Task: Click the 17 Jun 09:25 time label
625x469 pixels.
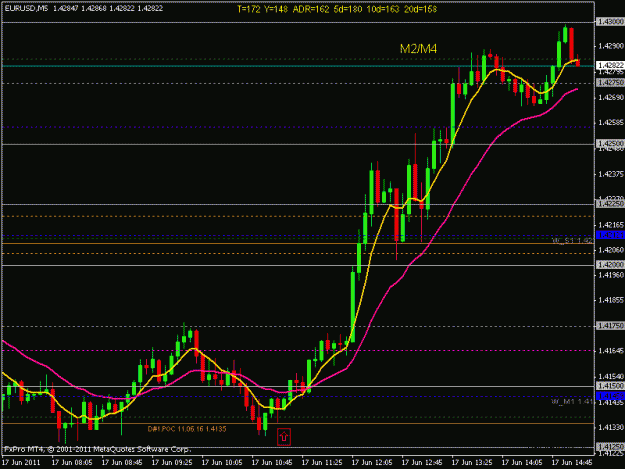Action: (172, 462)
